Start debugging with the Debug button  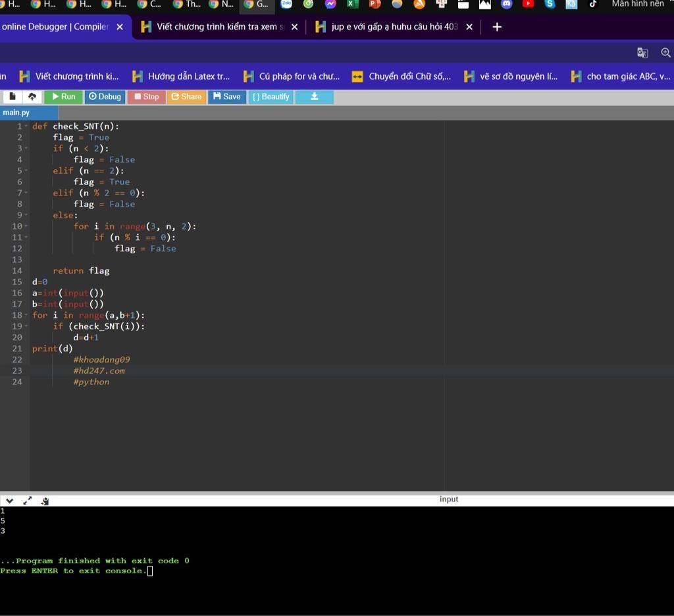click(105, 97)
